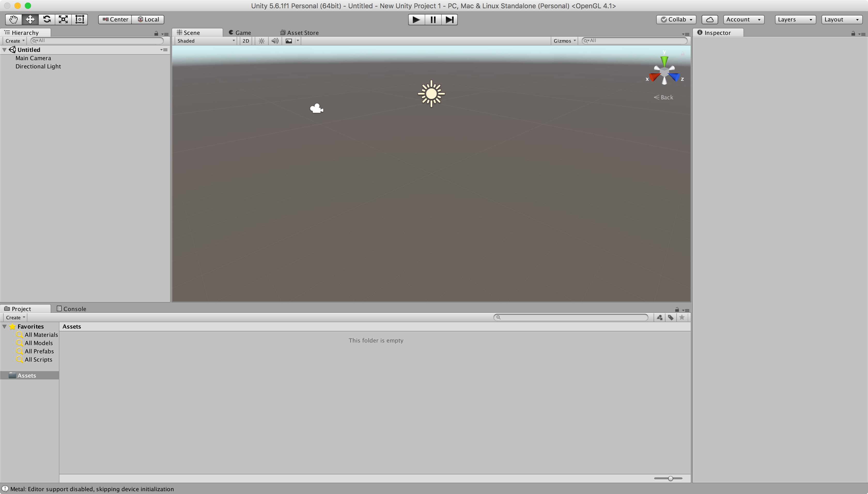Switch to the Game tab
Viewport: 868px width, 494px height.
pyautogui.click(x=240, y=33)
